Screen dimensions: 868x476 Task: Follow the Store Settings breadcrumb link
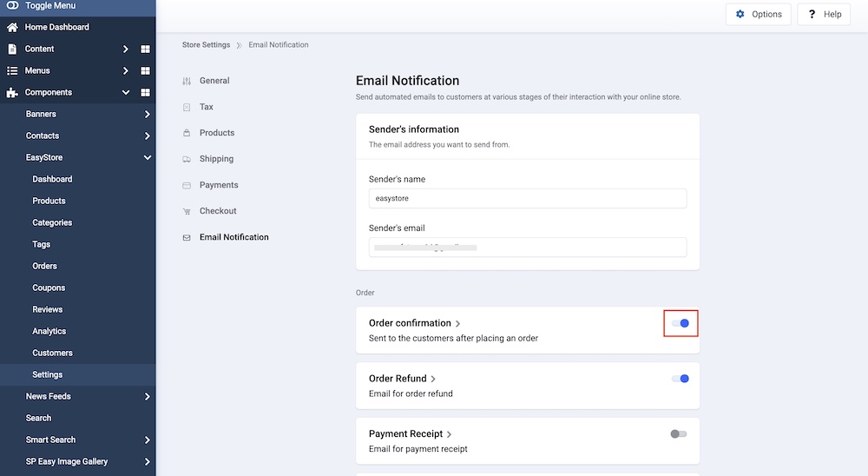coord(206,44)
